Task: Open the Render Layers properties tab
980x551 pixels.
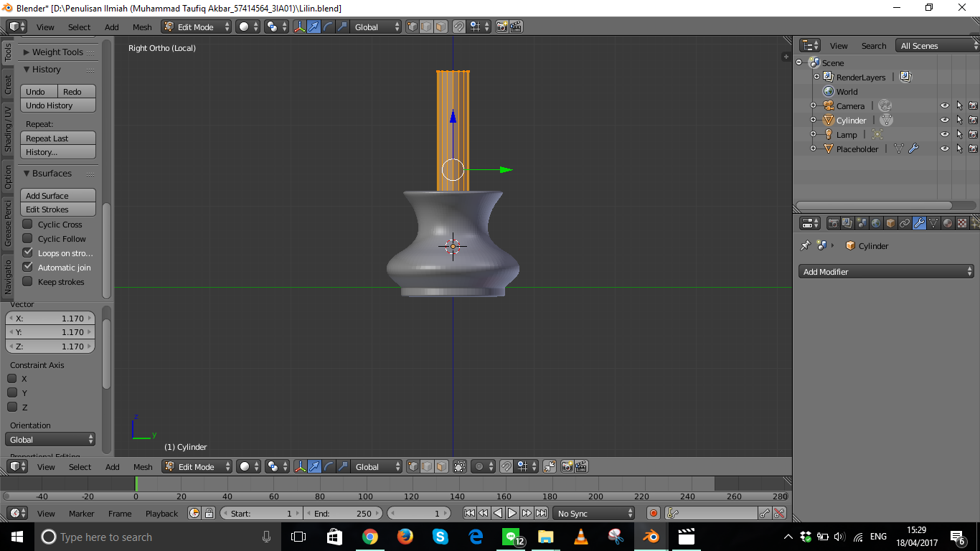Action: coord(847,223)
